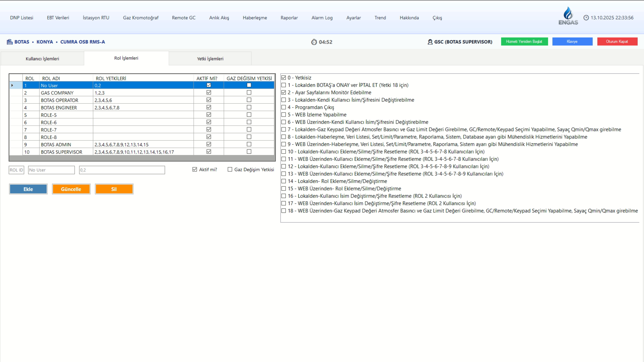644x362 pixels.
Task: Click the session timer stopwatch icon
Action: coord(314,42)
